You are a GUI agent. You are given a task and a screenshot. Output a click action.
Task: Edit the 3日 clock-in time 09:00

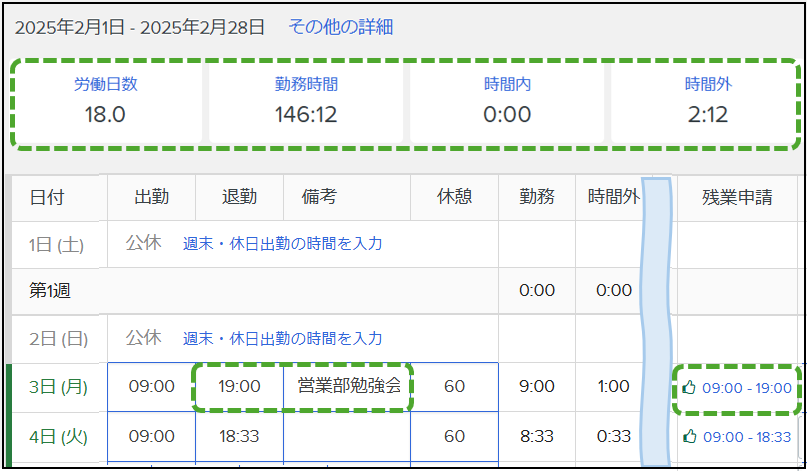(151, 387)
